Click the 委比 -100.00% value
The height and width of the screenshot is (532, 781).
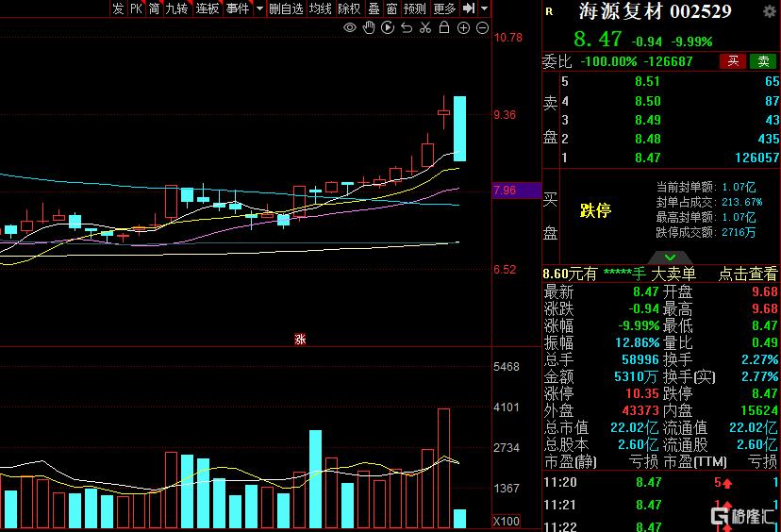click(x=608, y=61)
